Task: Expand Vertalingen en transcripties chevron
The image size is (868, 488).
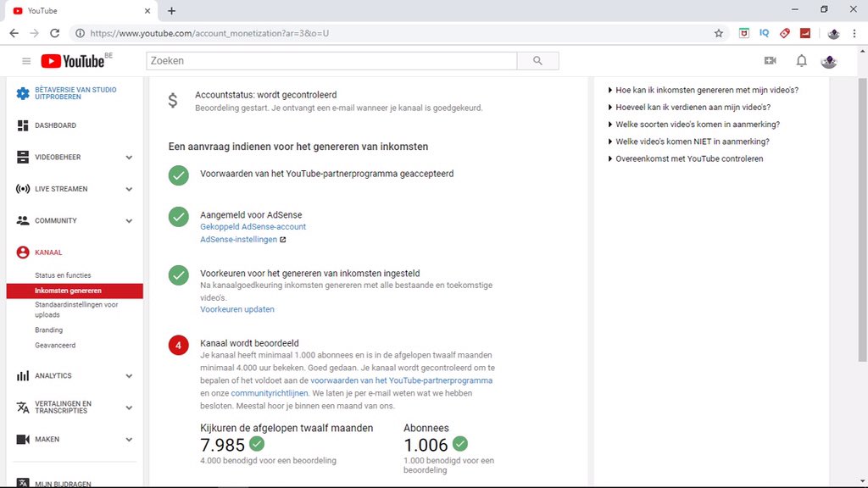Action: [129, 408]
